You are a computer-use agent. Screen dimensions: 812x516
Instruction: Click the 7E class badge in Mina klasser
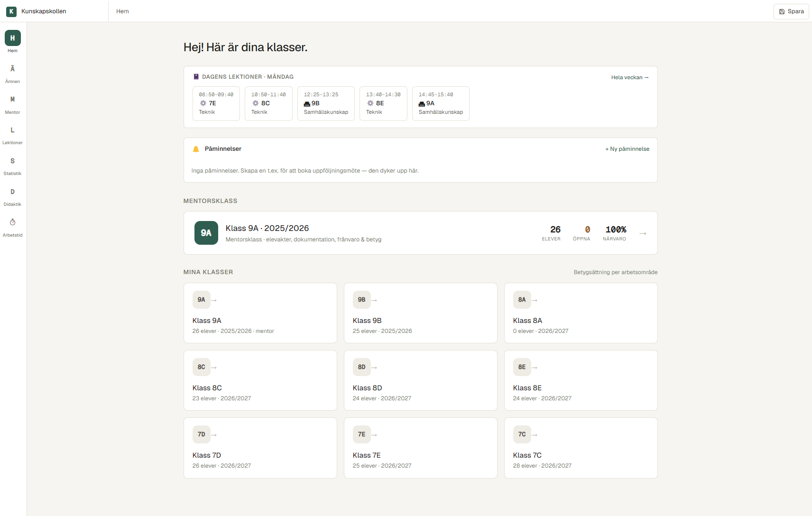tap(362, 434)
